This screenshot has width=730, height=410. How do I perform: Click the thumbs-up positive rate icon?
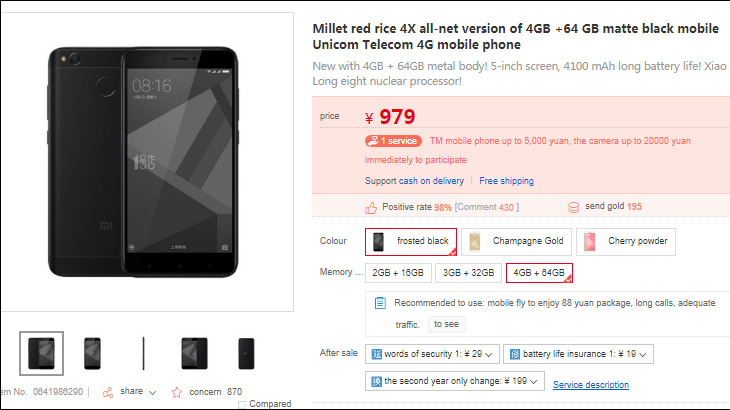tap(371, 208)
